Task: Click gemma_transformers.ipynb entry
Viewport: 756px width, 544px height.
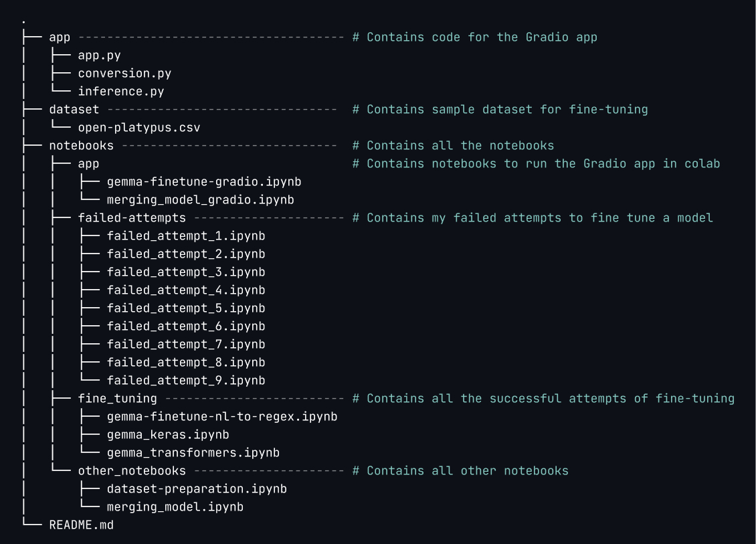Action: coord(193,453)
